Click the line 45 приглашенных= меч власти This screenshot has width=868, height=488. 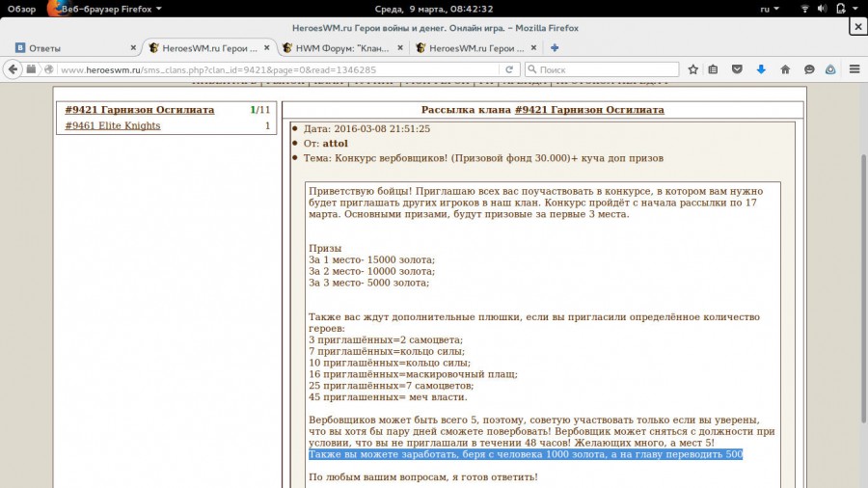[388, 397]
